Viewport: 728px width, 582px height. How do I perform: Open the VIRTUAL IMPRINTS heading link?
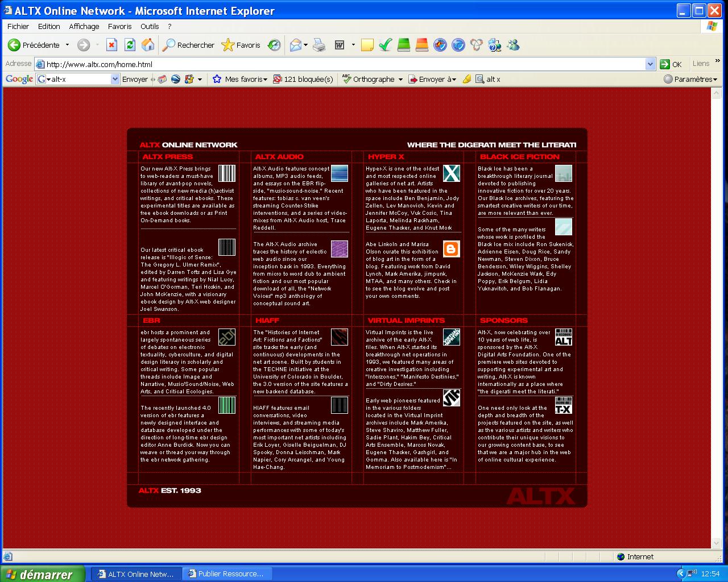(x=406, y=321)
